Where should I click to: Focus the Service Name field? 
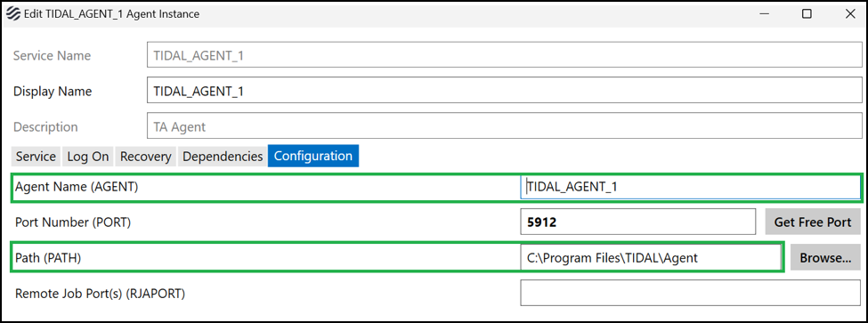(x=504, y=55)
